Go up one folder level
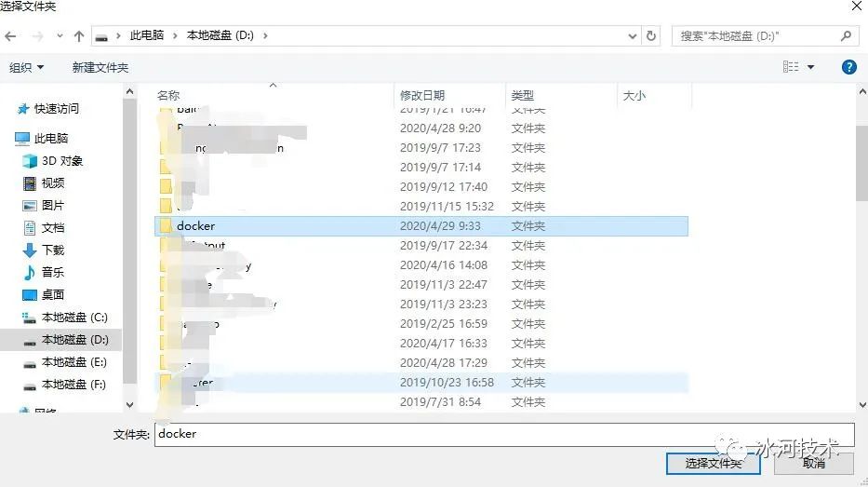This screenshot has width=868, height=487. point(79,36)
